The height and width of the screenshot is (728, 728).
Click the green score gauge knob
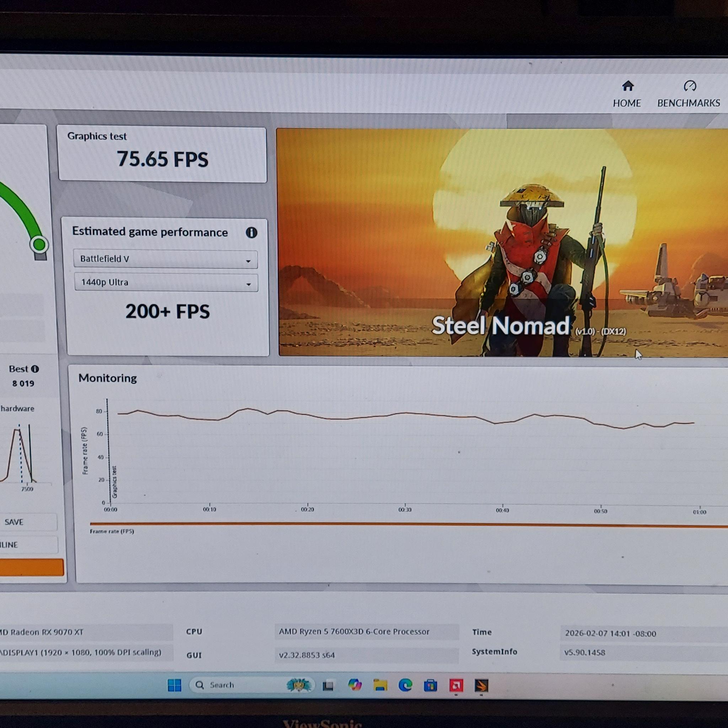(x=39, y=245)
